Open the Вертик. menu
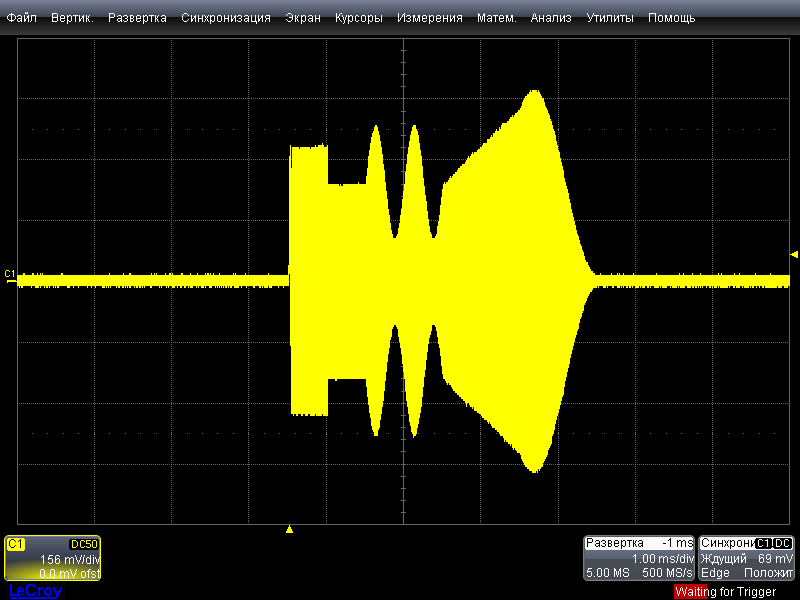 click(x=72, y=18)
